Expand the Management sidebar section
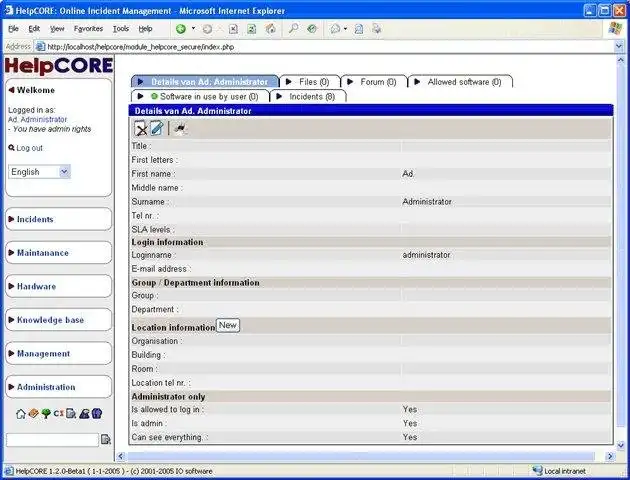The width and height of the screenshot is (630, 480). coord(59,353)
